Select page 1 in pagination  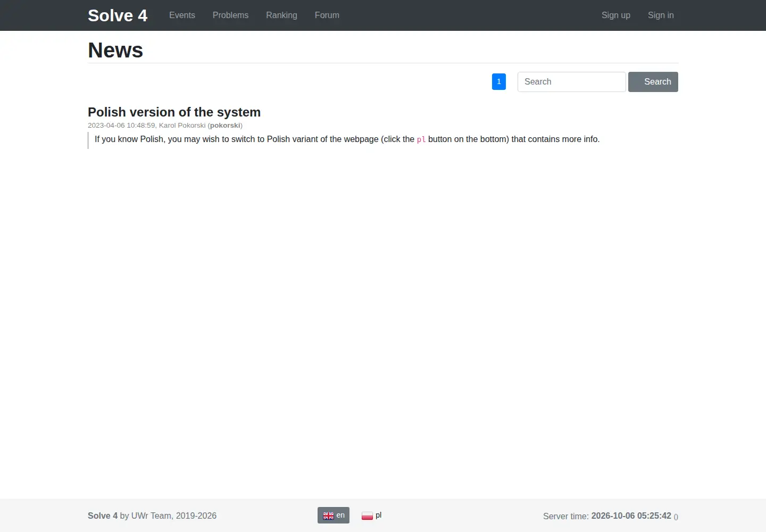[499, 81]
